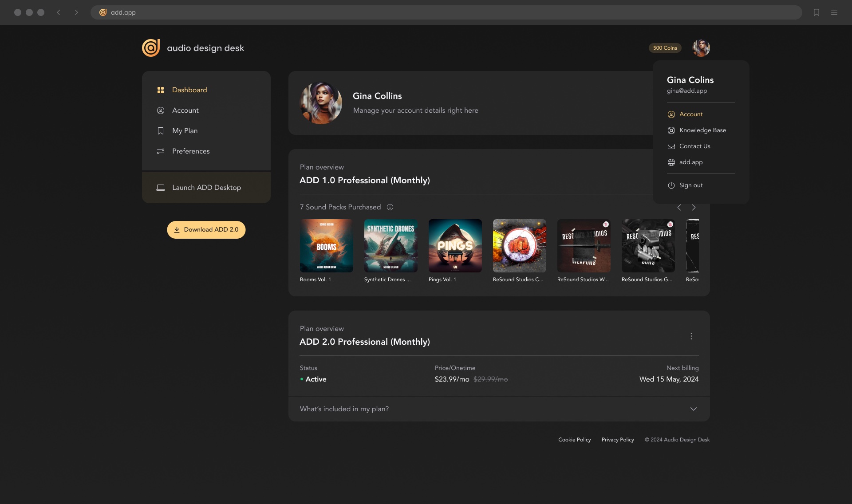This screenshot has height=504, width=852.
Task: Expand What's included in my plan
Action: [x=693, y=409]
